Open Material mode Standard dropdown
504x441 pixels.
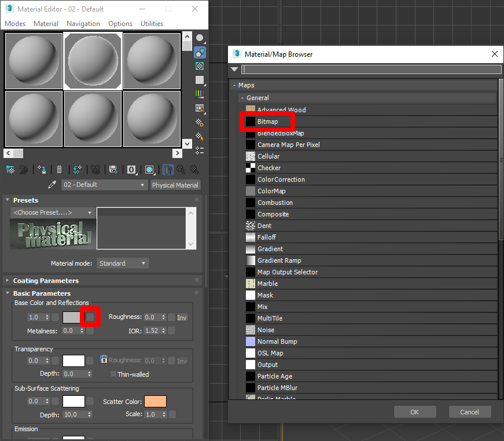point(123,263)
